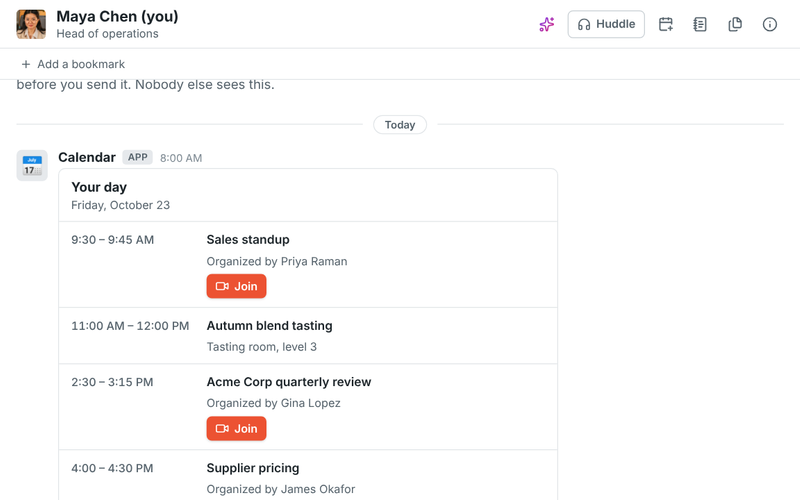This screenshot has height=500, width=800.
Task: Click the 8:00 AM message timestamp
Action: 181,158
